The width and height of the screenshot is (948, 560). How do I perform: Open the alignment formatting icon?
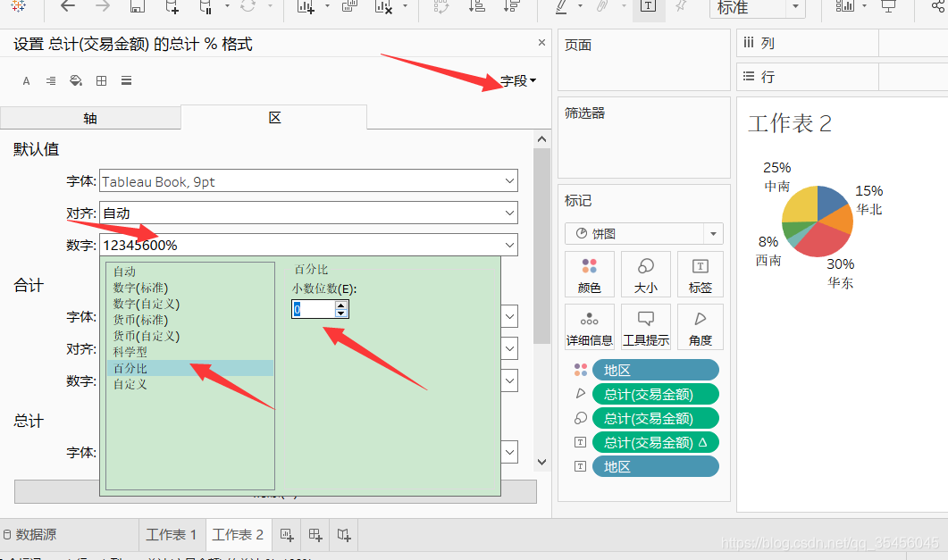(51, 81)
